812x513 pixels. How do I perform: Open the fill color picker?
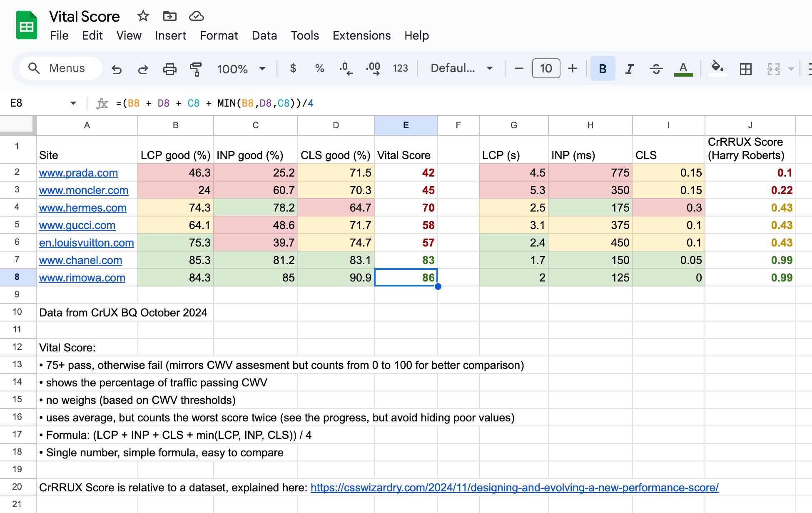(717, 68)
